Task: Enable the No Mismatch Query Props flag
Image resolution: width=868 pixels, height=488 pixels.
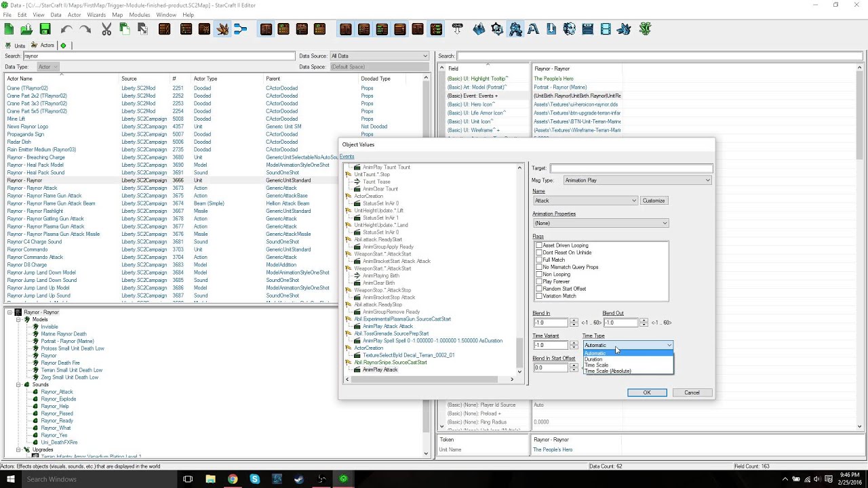Action: click(x=539, y=267)
